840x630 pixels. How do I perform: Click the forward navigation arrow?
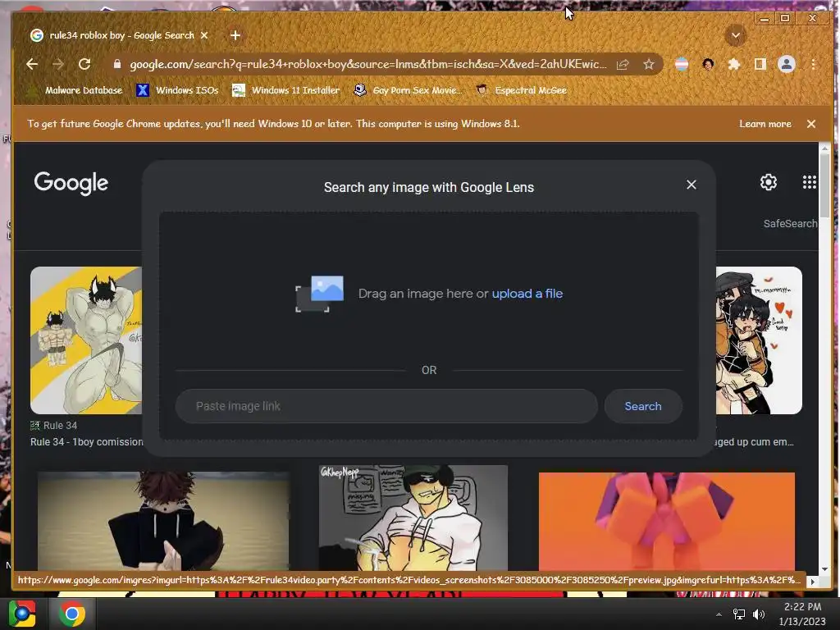click(58, 64)
